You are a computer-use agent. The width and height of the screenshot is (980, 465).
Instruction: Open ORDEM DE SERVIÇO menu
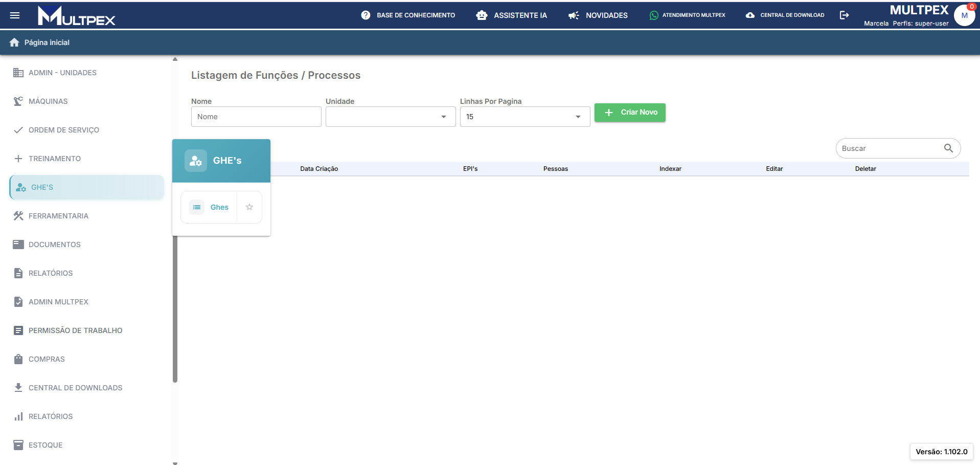click(x=87, y=130)
